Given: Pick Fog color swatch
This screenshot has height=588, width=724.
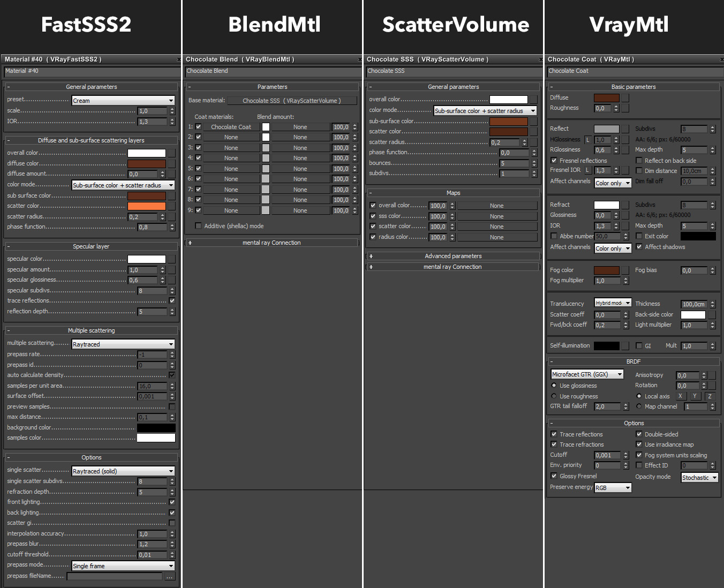Looking at the screenshot, I should [607, 270].
